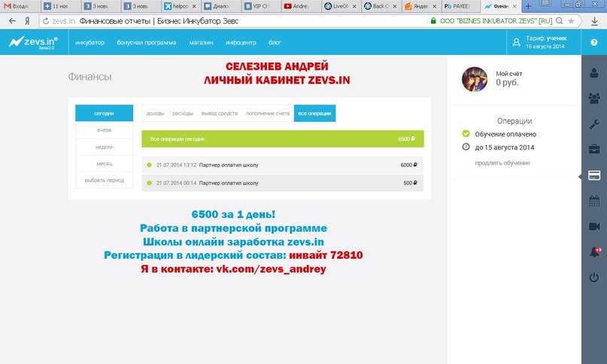Select the месяц period filter
Image resolution: width=607 pixels, height=364 pixels.
tap(104, 164)
